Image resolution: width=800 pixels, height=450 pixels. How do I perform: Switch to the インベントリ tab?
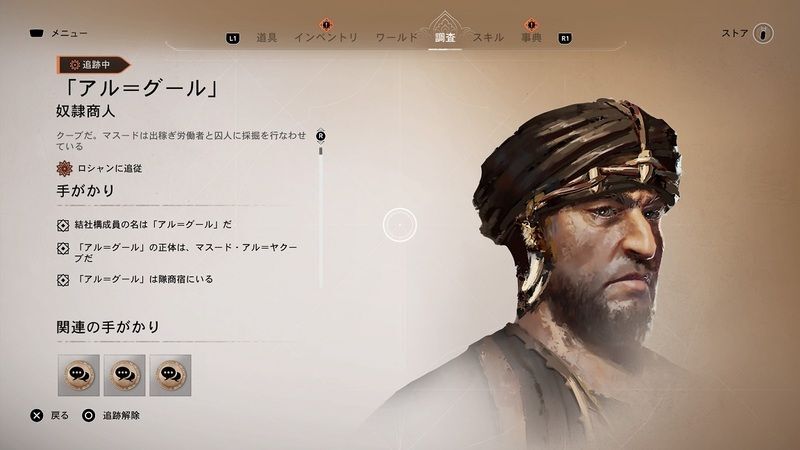[x=326, y=37]
